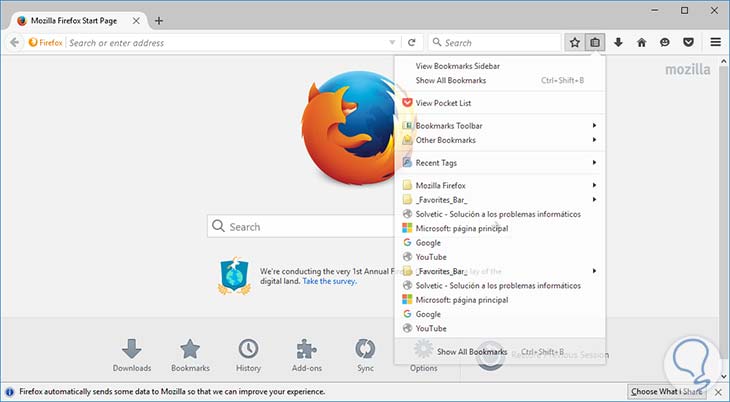Open the last Google bookmark in the menu
This screenshot has width=730, height=402.
click(x=500, y=314)
